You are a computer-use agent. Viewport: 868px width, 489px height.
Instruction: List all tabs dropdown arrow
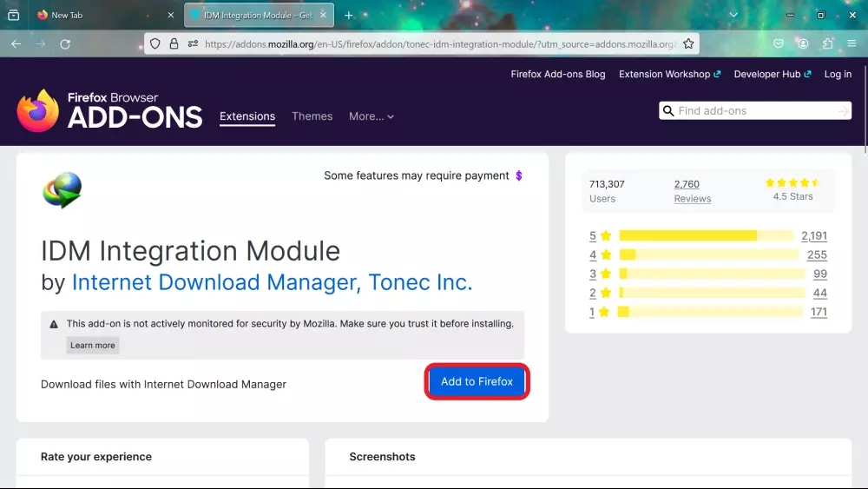tap(733, 15)
